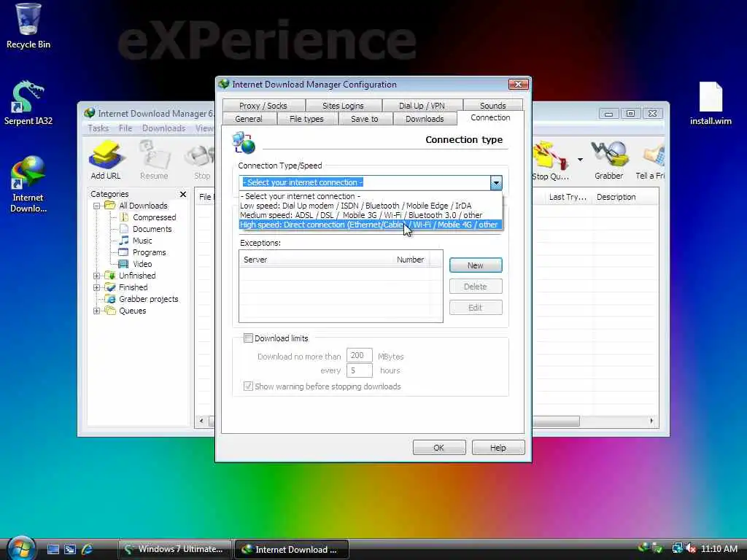The height and width of the screenshot is (560, 747).
Task: Collapse the All Downloads tree node
Action: click(x=97, y=206)
